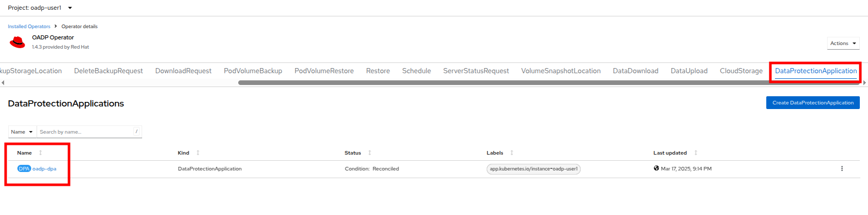Viewport: 868px width, 215px height.
Task: Open the CloudStorage tab
Action: click(x=741, y=71)
